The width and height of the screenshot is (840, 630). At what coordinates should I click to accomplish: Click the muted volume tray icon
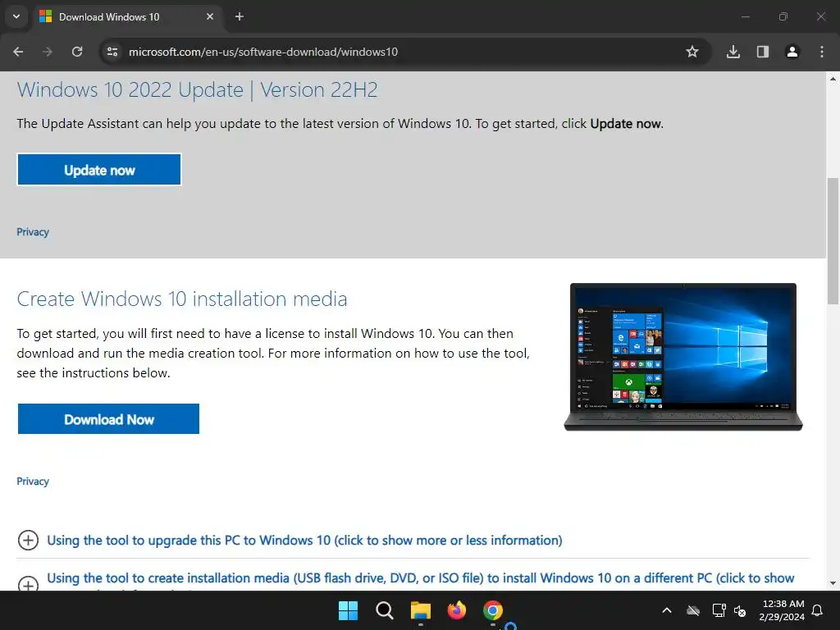740,610
